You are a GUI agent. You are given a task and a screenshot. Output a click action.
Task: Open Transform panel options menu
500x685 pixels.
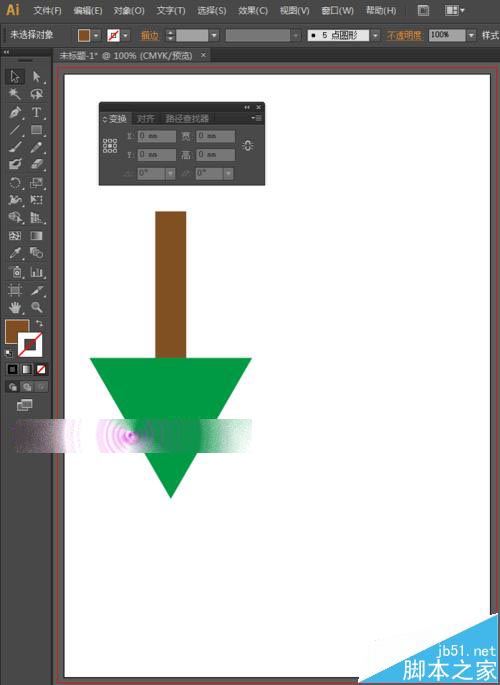[x=256, y=118]
